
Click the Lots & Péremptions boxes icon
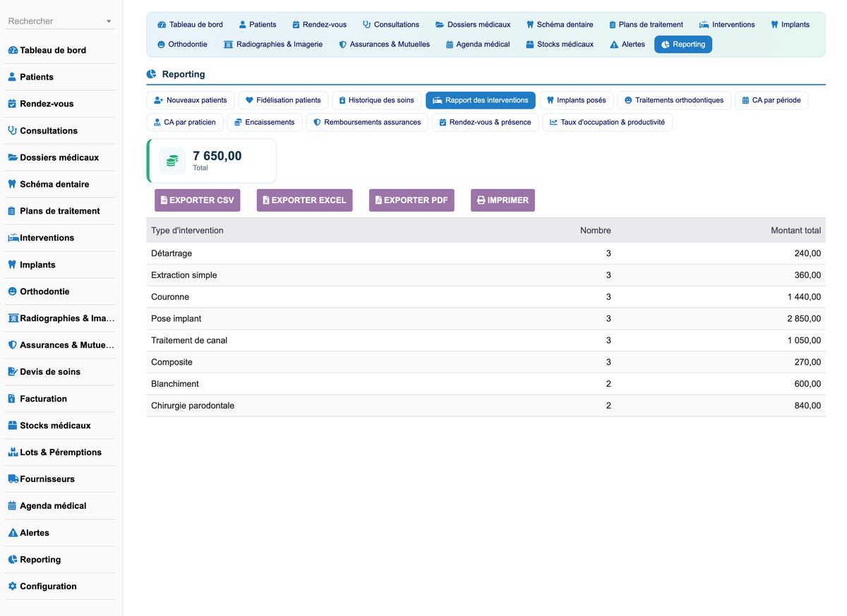click(13, 452)
